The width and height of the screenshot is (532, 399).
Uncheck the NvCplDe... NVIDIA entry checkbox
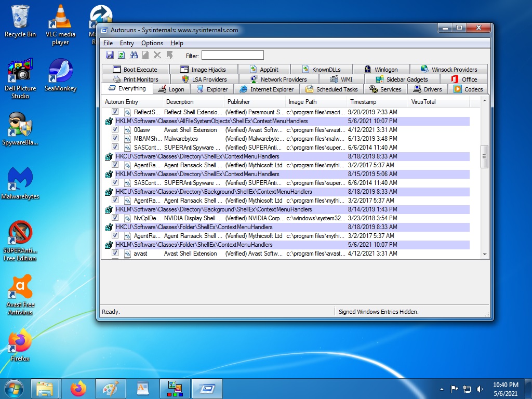(115, 218)
